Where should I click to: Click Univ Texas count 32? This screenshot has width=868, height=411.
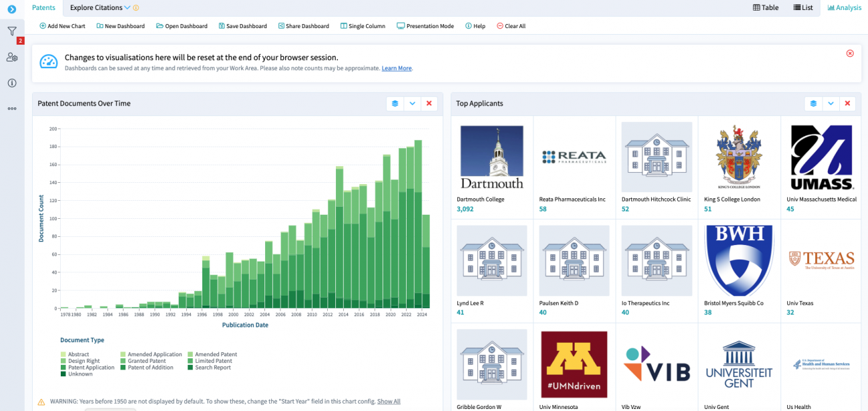(x=791, y=312)
